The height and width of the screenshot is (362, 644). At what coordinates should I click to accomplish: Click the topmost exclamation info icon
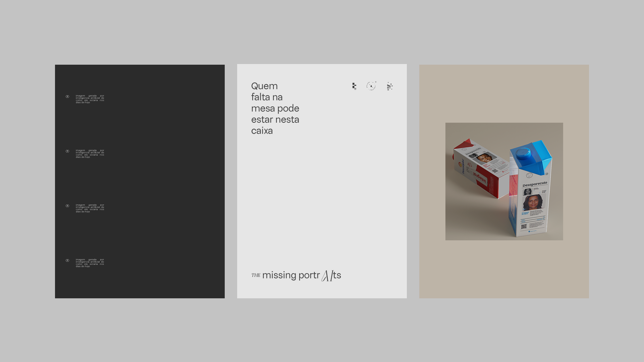click(x=67, y=97)
